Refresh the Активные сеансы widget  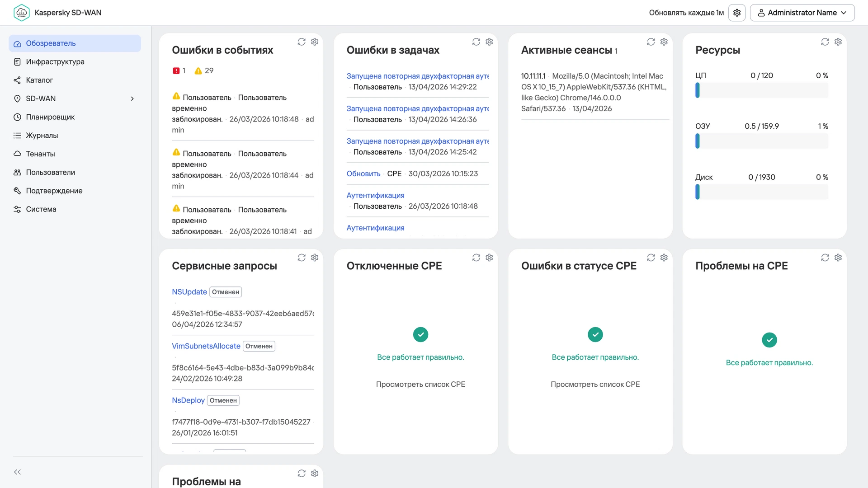pyautogui.click(x=651, y=42)
